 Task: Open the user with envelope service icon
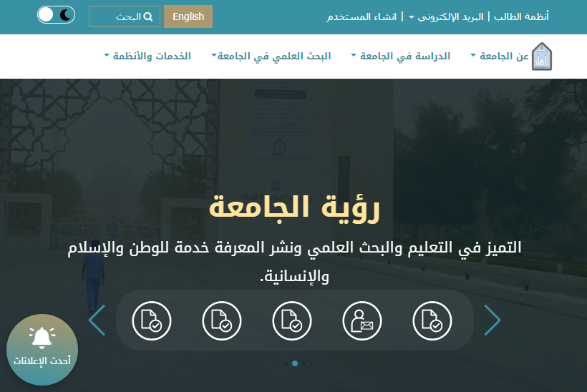[362, 321]
